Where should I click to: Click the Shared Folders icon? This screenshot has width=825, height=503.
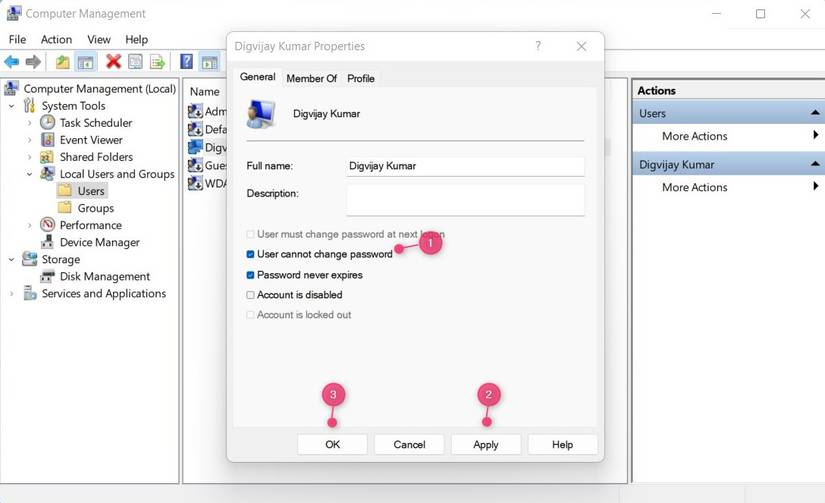coord(47,157)
